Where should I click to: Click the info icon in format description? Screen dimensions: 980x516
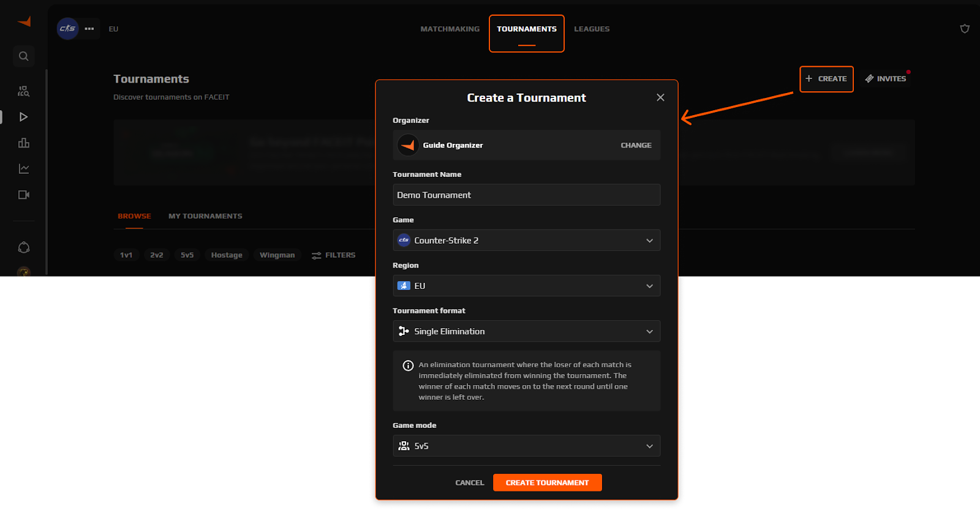(408, 365)
